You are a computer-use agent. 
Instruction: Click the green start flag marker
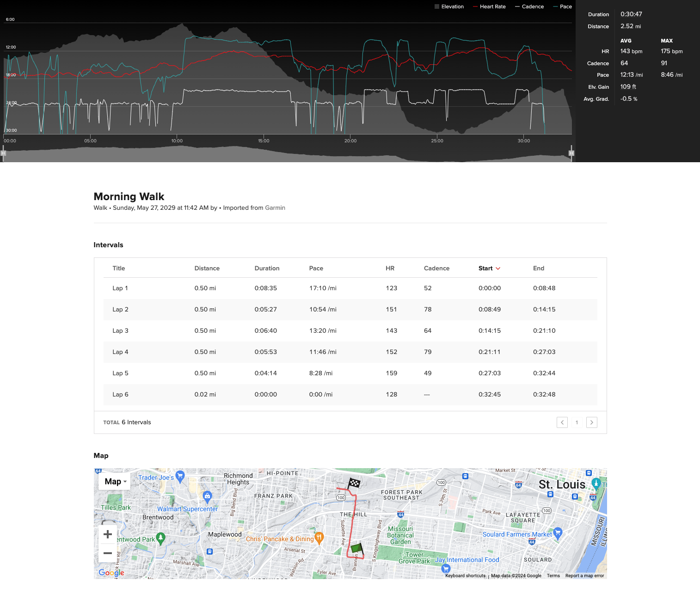357,549
